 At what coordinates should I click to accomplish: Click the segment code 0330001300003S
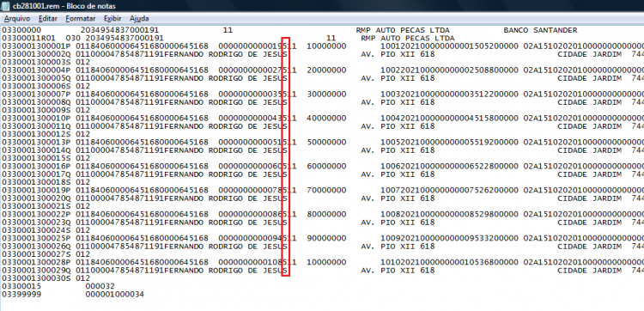click(37, 63)
